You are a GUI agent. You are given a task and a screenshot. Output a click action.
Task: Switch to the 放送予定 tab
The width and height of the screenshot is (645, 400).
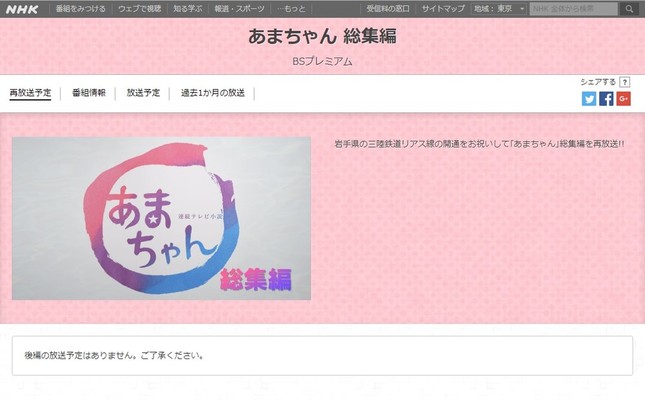click(143, 93)
